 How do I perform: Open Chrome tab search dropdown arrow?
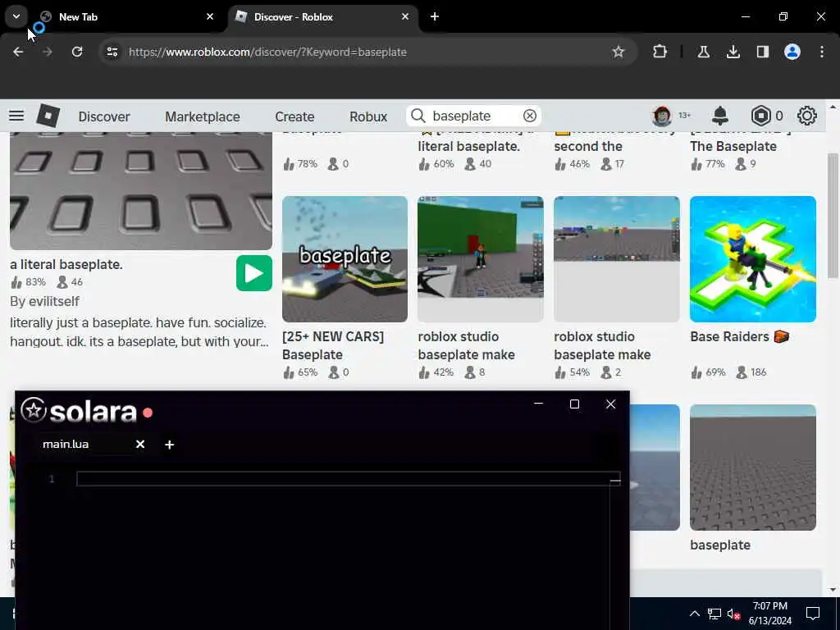(16, 16)
